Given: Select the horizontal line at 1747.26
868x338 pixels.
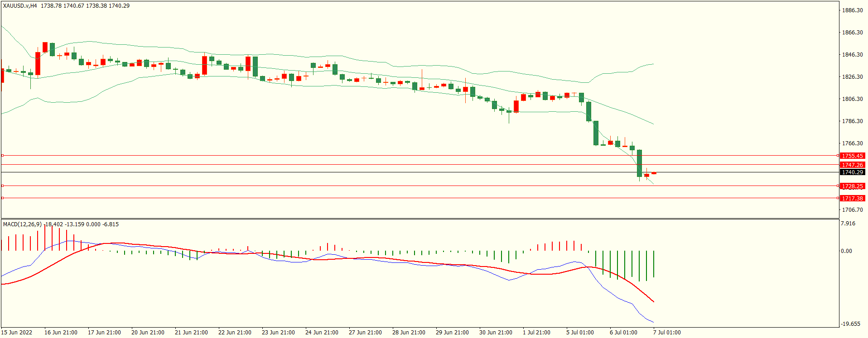Looking at the screenshot, I should [420, 165].
